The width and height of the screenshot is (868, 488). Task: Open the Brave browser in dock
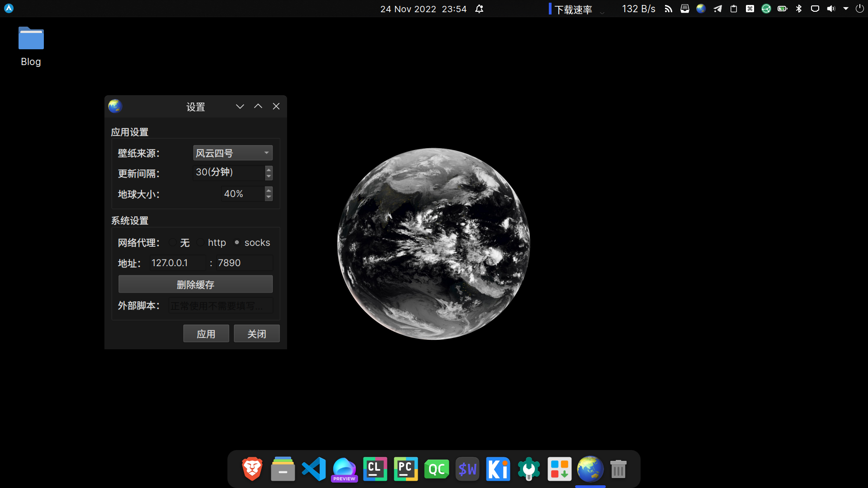[x=252, y=469]
